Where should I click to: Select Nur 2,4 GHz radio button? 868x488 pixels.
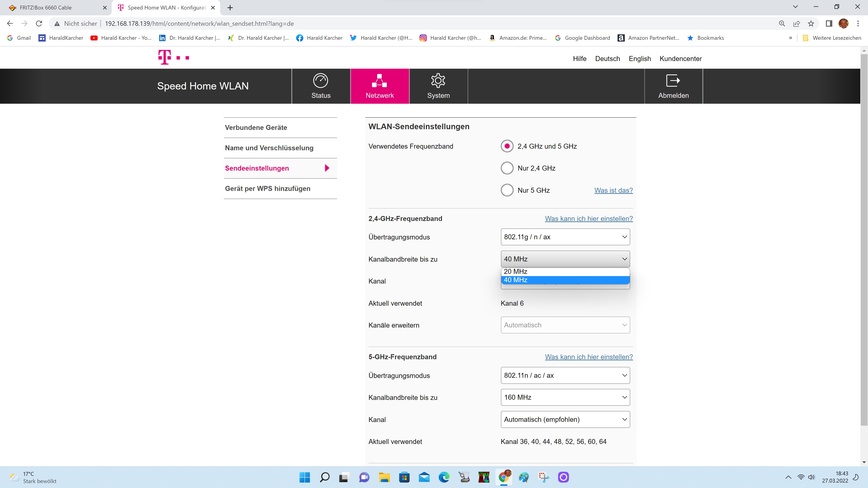tap(507, 168)
